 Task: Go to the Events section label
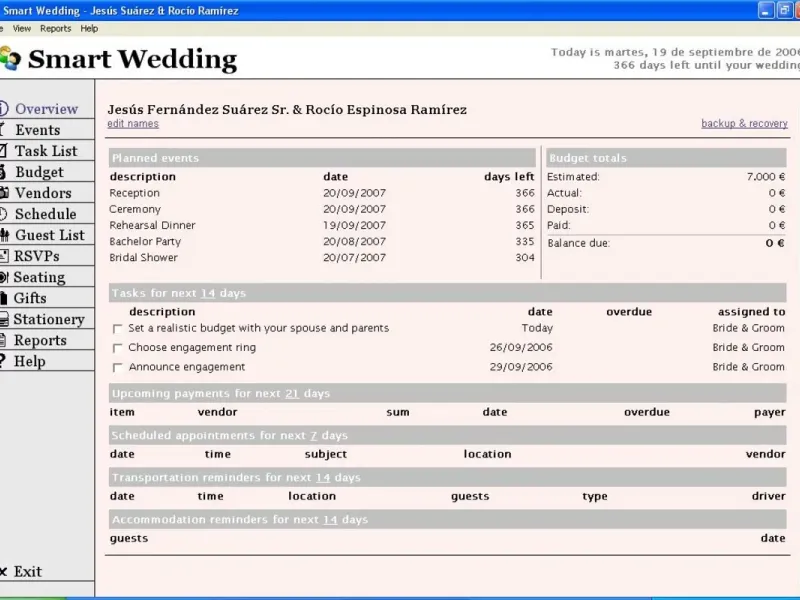click(x=38, y=130)
